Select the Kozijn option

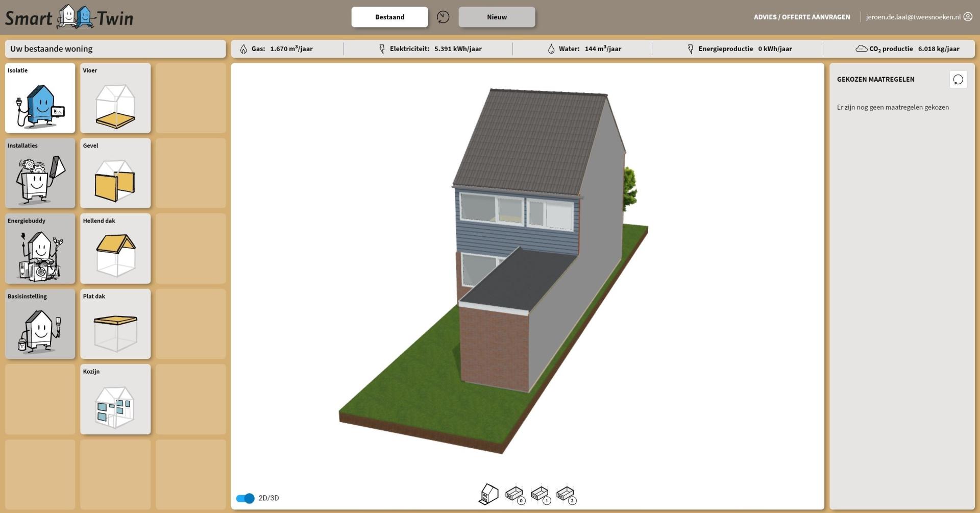coord(115,399)
